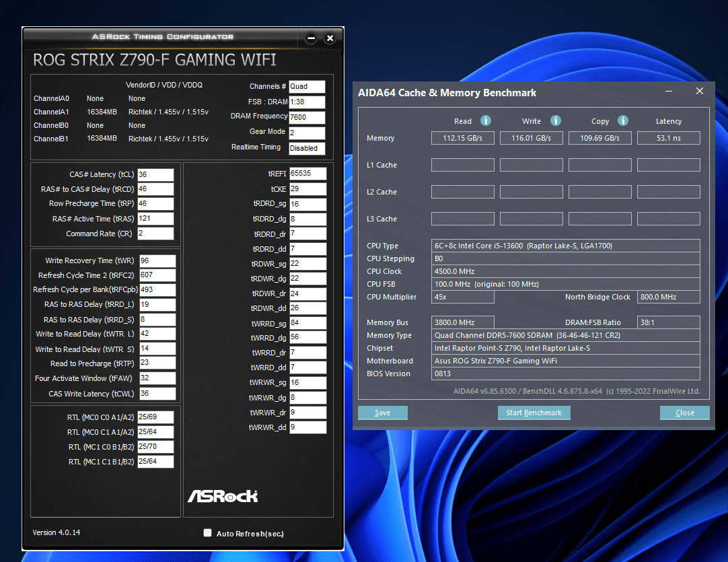This screenshot has width=728, height=562.
Task: Click the CAS Write Latency (tCWL) field
Action: click(x=157, y=393)
